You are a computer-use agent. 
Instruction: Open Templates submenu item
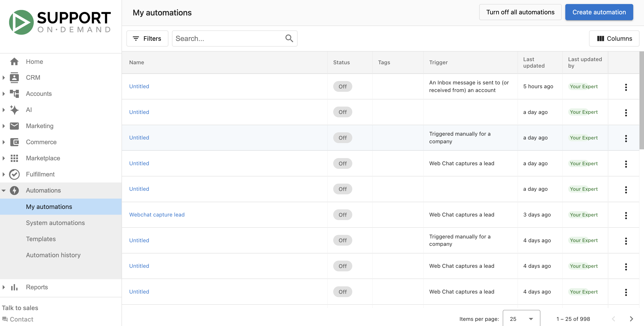[x=61, y=239]
